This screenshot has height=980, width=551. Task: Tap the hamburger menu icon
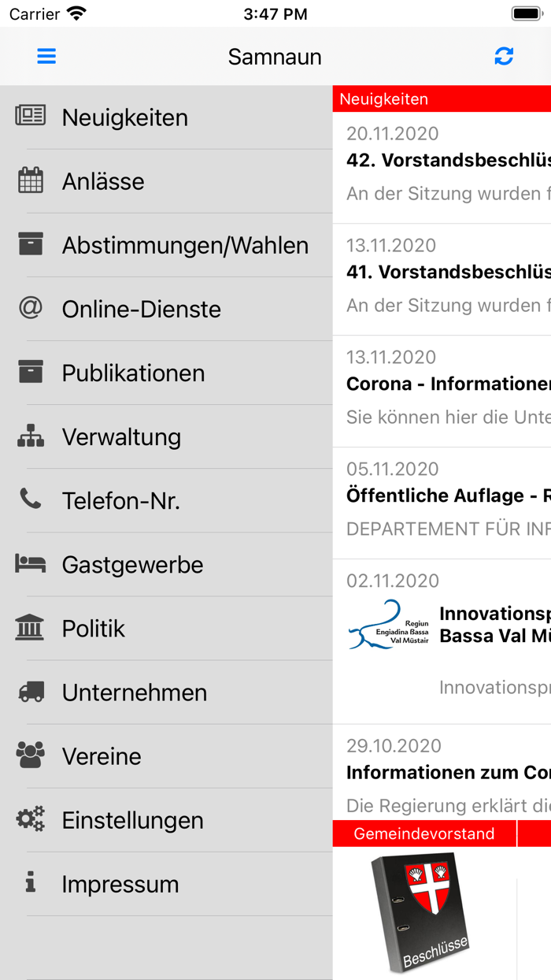(46, 56)
